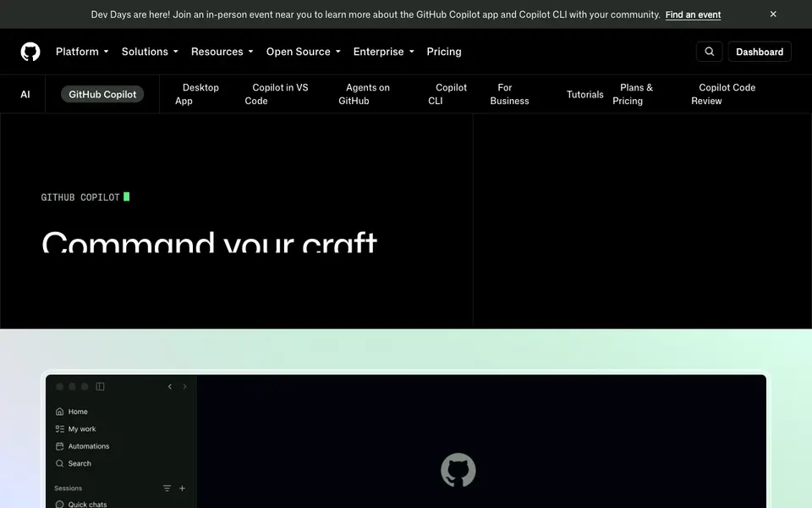
Task: Expand the Solutions menu
Action: pyautogui.click(x=150, y=52)
